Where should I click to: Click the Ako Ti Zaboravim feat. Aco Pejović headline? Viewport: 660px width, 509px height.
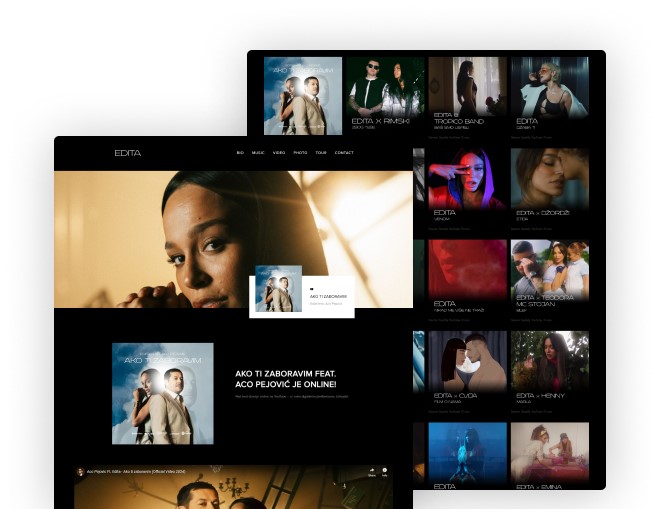click(x=285, y=378)
